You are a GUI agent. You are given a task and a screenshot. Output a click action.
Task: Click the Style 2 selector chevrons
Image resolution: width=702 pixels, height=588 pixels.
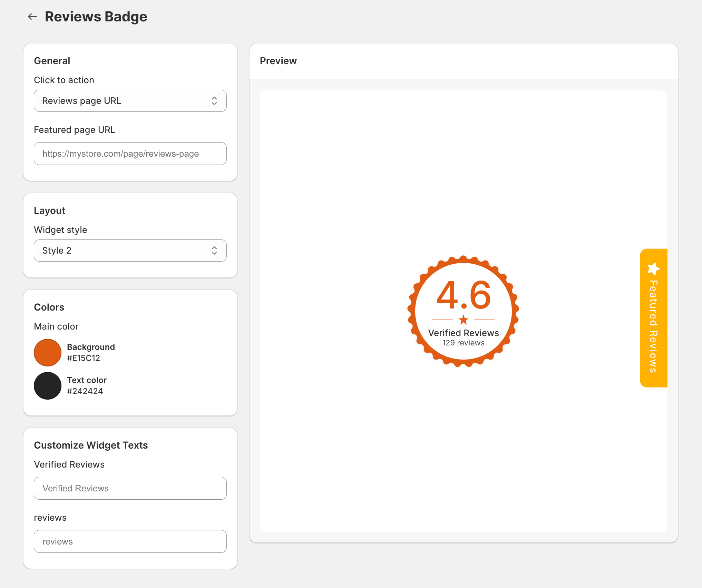(214, 251)
